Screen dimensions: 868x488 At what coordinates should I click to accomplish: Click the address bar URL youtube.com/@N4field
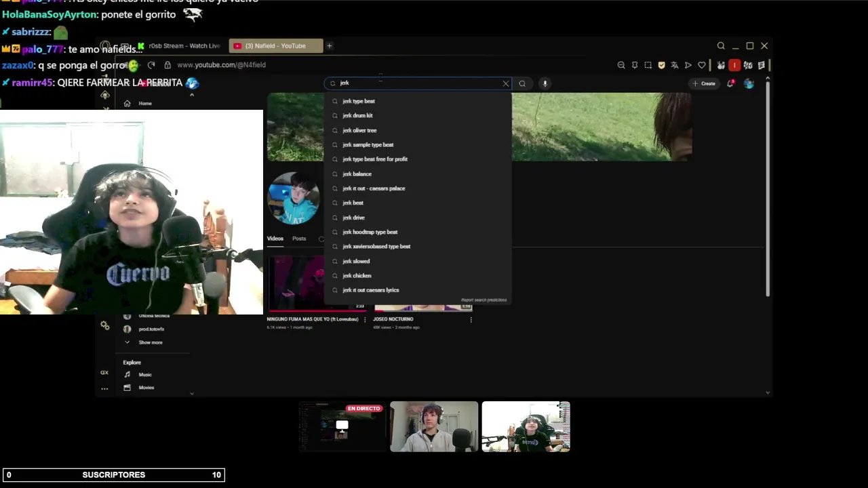[x=221, y=65]
